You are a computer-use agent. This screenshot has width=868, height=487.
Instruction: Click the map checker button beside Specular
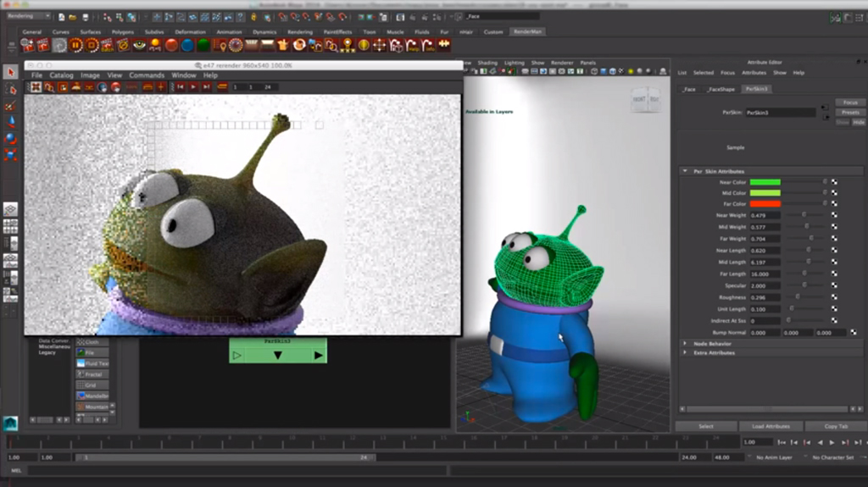(x=834, y=286)
